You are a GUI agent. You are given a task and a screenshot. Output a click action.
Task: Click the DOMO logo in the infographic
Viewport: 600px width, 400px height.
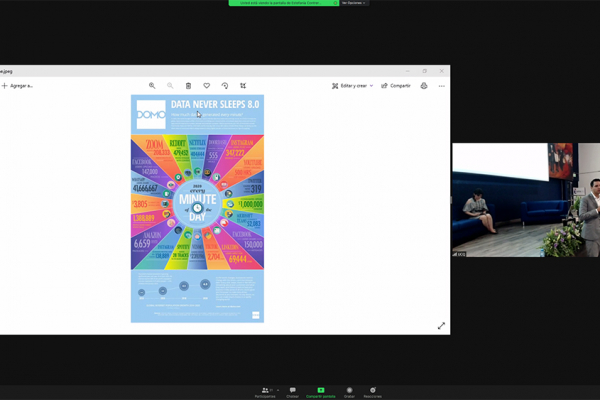click(151, 114)
